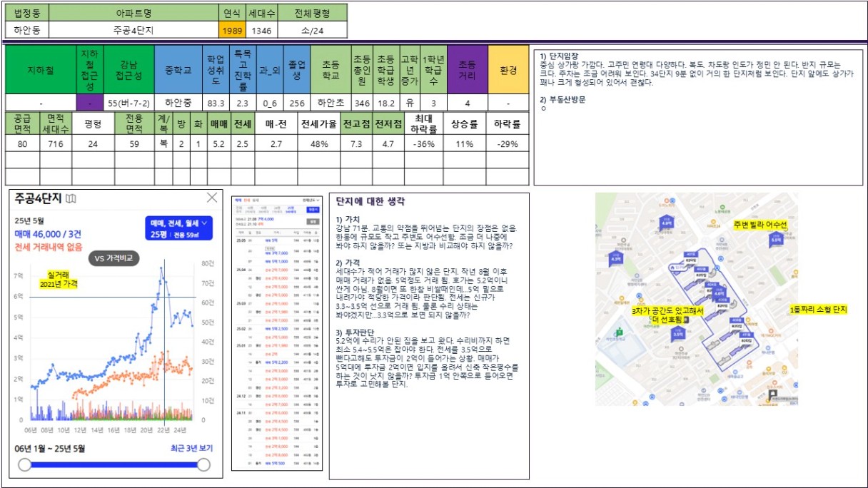The width and height of the screenshot is (868, 488).
Task: Open the map icon beside 주공4단지 title
Action: [x=71, y=198]
